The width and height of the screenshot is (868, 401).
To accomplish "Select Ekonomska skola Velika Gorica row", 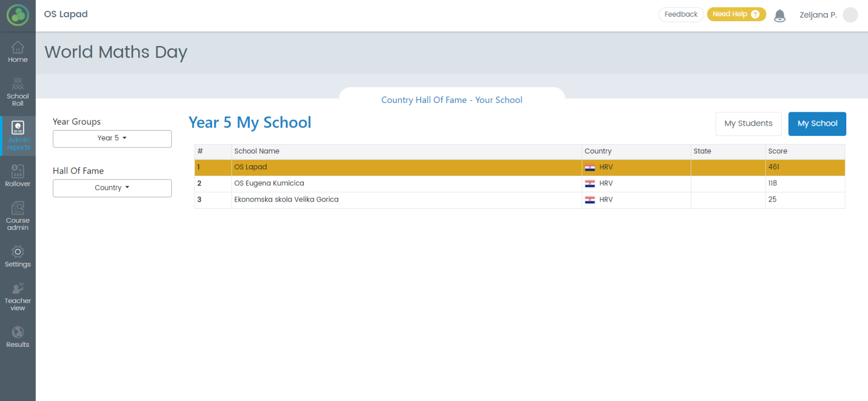I will pyautogui.click(x=520, y=200).
